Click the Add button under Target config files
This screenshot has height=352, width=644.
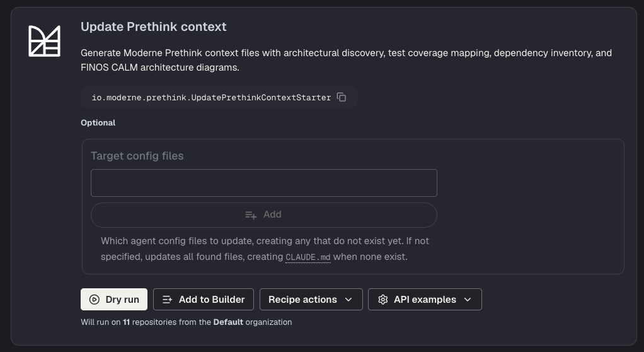[x=263, y=214]
